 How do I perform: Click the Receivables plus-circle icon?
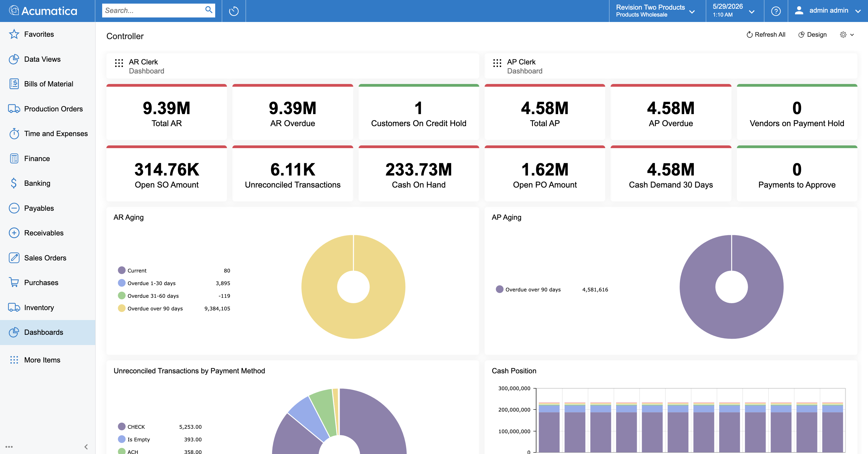14,233
